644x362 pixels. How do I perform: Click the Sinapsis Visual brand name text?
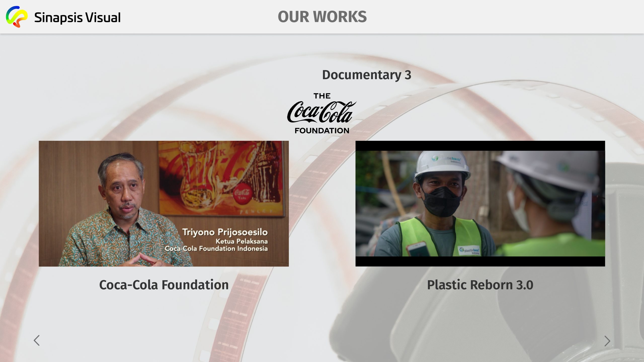click(77, 17)
